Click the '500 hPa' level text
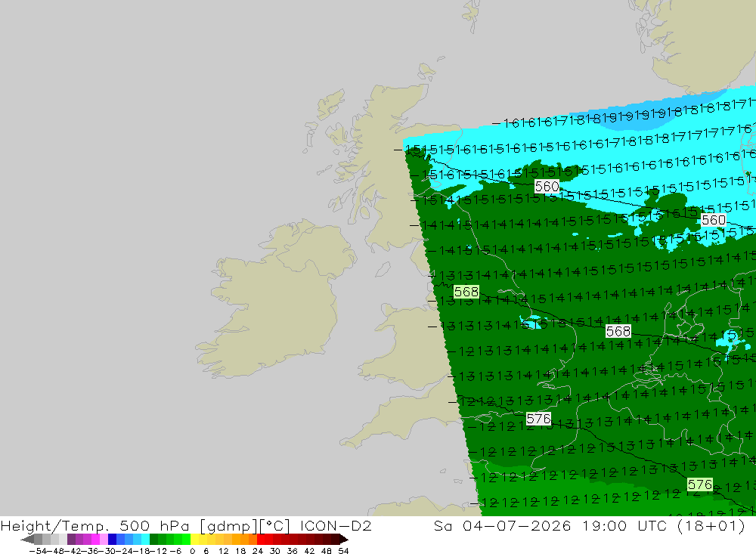Viewport: 756px width, 554px height. pyautogui.click(x=154, y=525)
